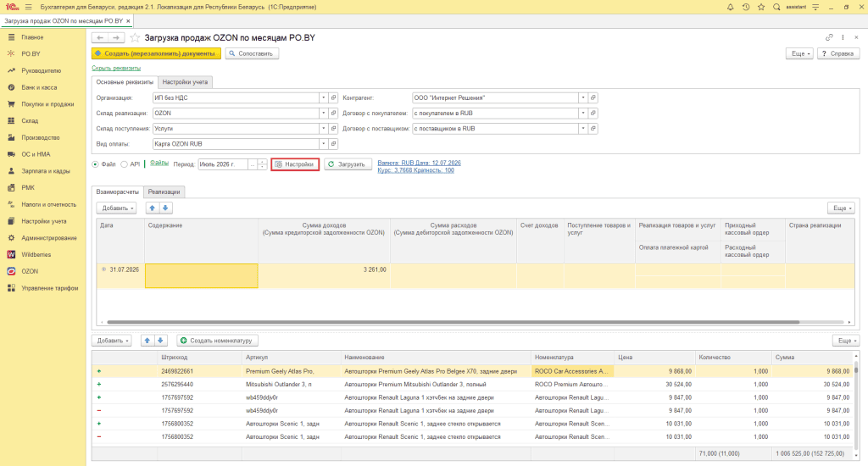
Task: Expand Договор с покупателем dropdown
Action: point(583,114)
